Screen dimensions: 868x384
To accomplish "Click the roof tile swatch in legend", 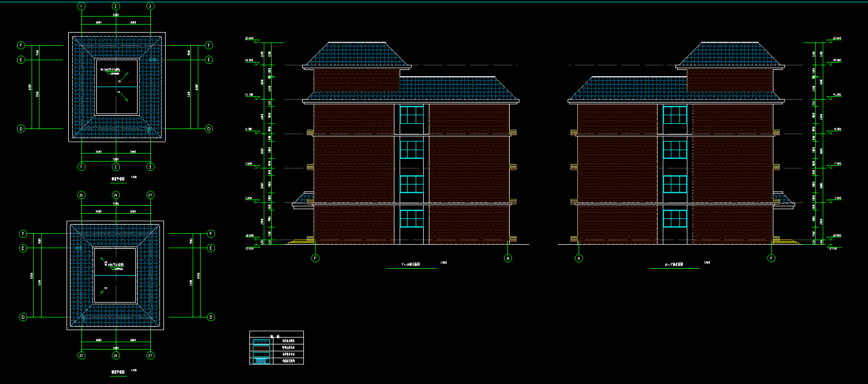I will [261, 340].
